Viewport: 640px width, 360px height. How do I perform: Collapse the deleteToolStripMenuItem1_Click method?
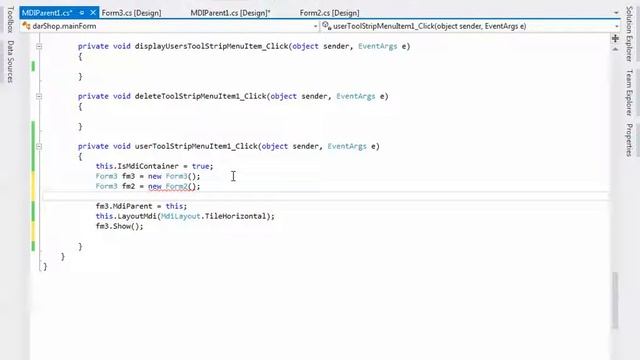pos(39,96)
